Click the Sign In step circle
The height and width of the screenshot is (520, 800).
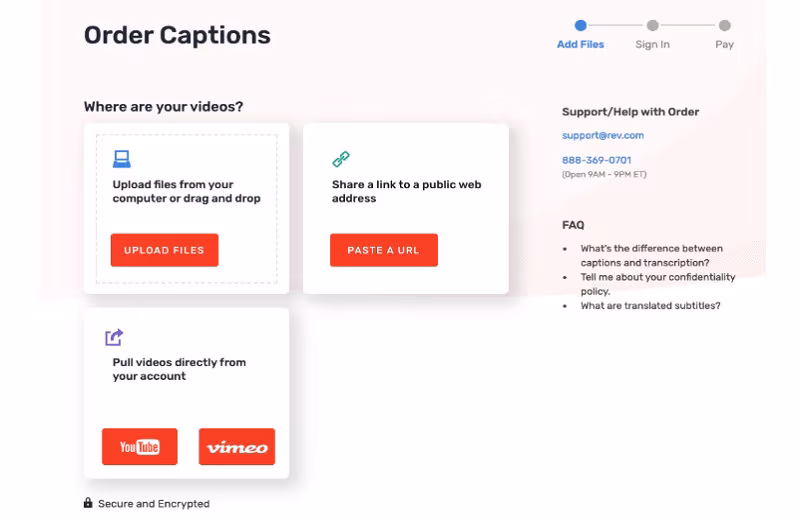(x=652, y=26)
